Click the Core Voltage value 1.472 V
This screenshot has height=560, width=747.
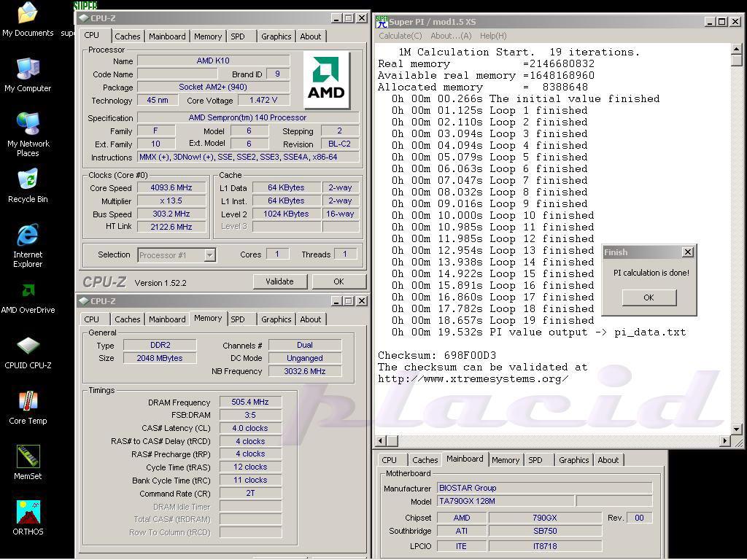(263, 100)
